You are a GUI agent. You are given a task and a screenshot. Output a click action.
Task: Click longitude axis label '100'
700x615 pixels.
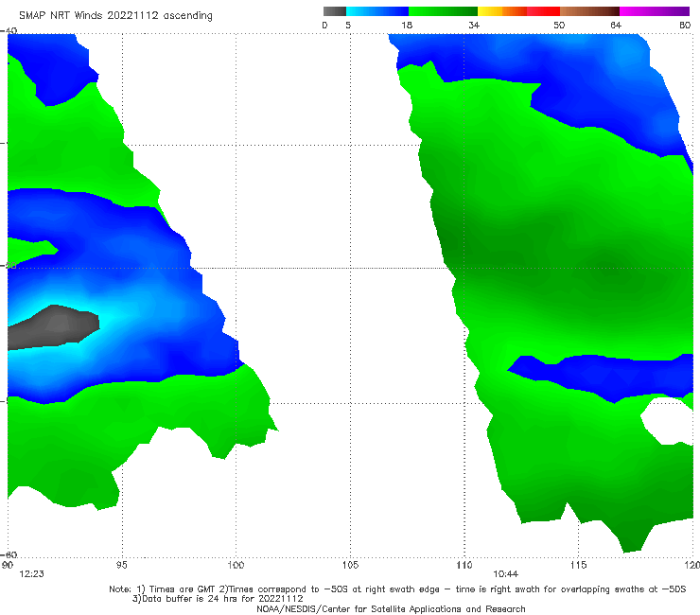tap(236, 565)
